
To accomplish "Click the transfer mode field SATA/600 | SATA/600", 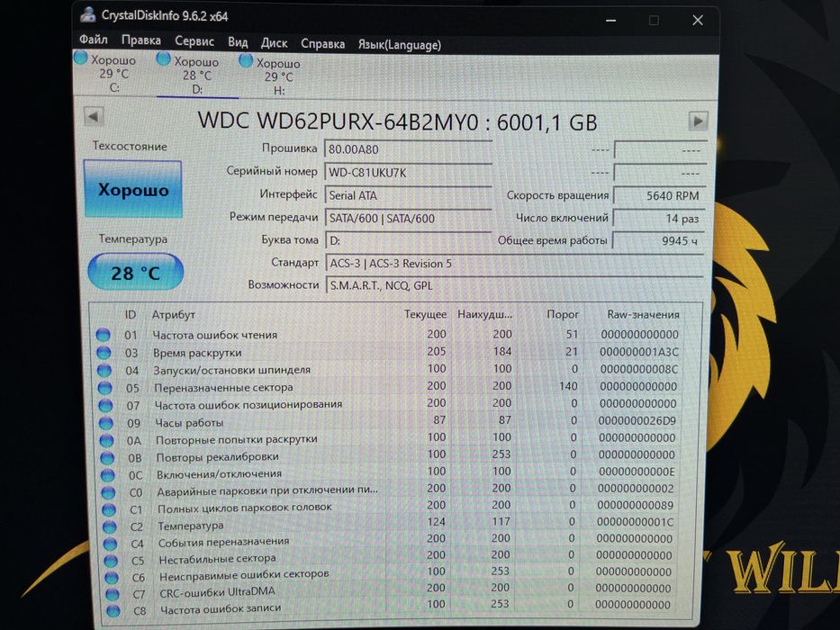I will click(x=408, y=219).
